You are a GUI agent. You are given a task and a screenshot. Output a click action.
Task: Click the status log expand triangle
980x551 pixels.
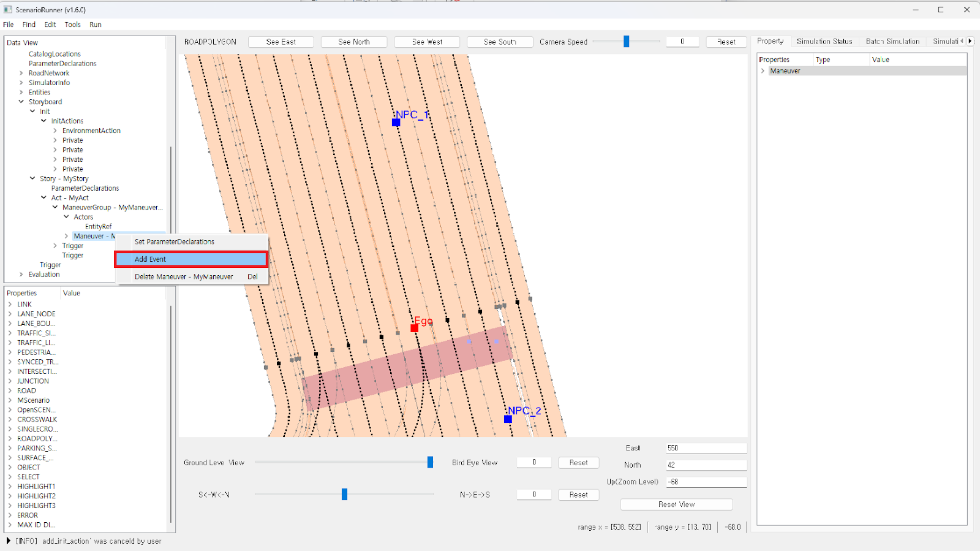[8, 541]
